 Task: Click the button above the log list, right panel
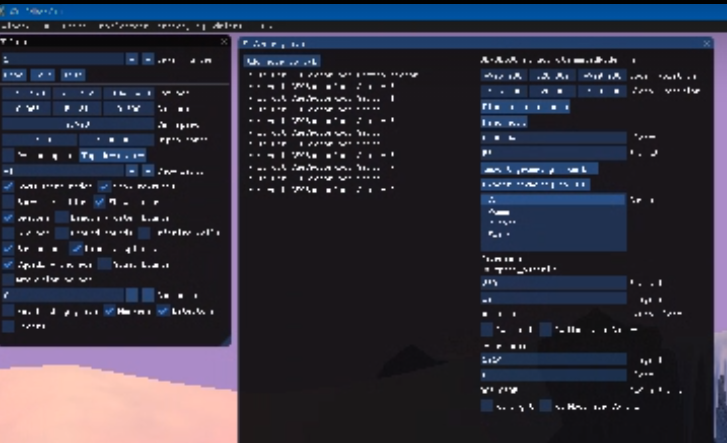[282, 61]
